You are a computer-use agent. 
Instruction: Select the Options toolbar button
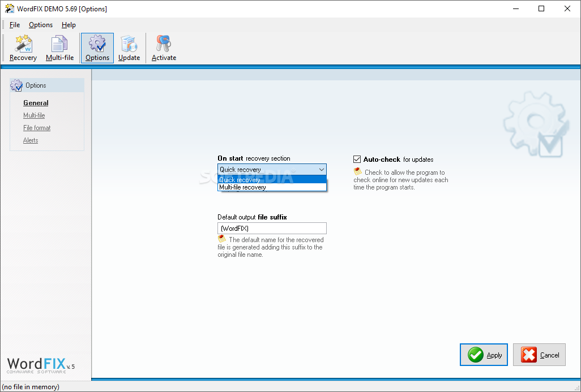97,48
